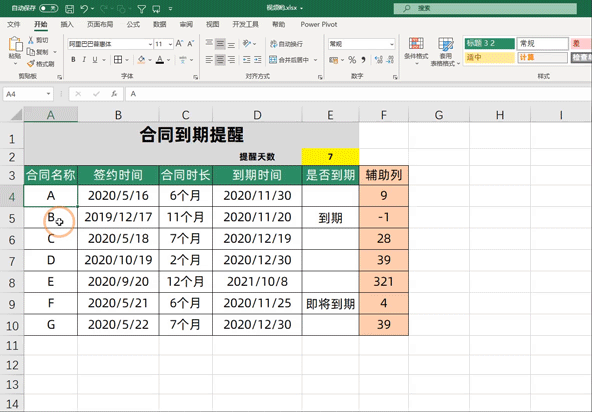Viewport: 592px width, 412px height.
Task: Apply the Fill Color bucket
Action: pyautogui.click(x=142, y=60)
